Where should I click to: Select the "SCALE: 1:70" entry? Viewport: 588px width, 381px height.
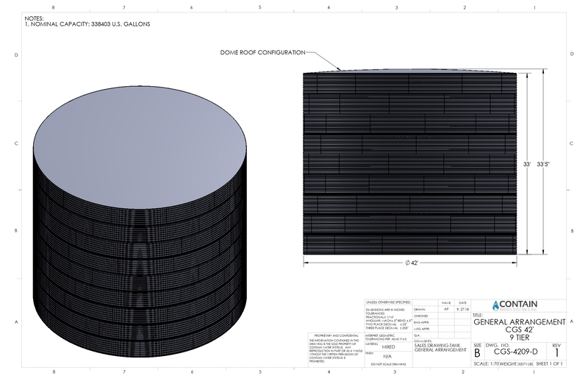pyautogui.click(x=487, y=364)
